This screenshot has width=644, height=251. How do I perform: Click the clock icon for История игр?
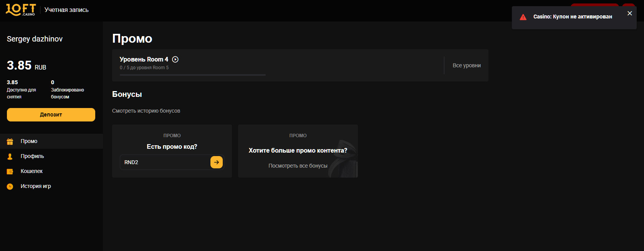10,186
